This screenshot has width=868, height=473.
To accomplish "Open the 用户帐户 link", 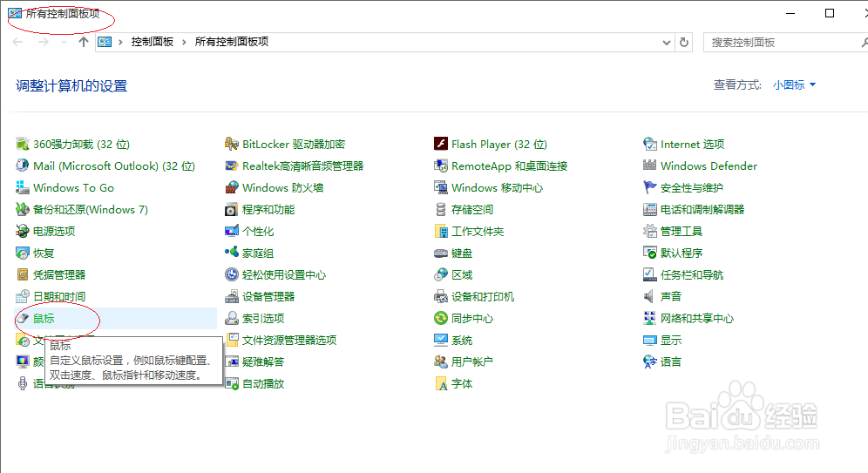I will pos(472,362).
